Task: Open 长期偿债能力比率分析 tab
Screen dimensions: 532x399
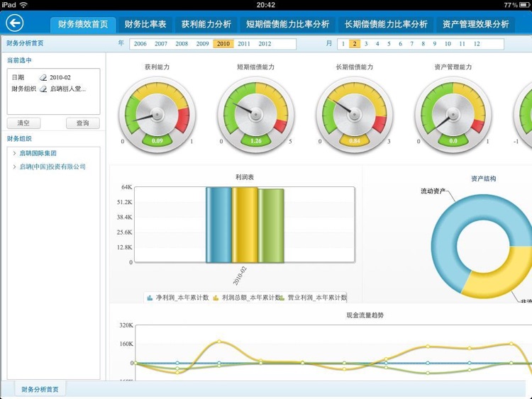Action: (386, 24)
